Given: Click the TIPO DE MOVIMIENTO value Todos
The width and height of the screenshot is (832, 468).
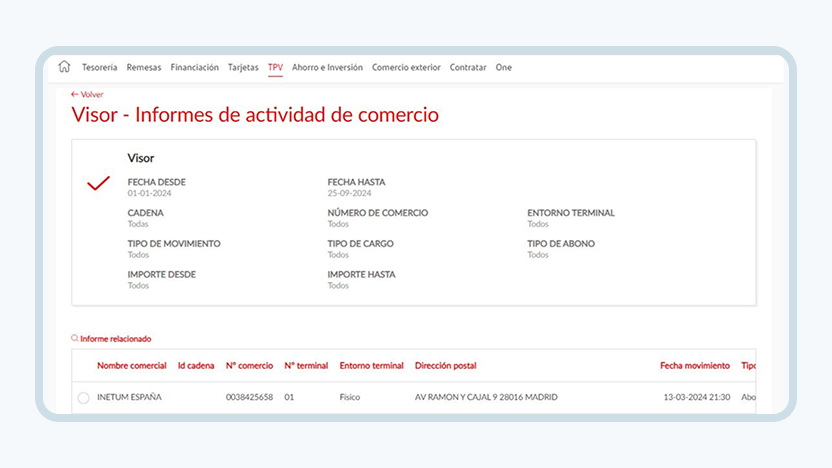Looking at the screenshot, I should click(x=138, y=255).
